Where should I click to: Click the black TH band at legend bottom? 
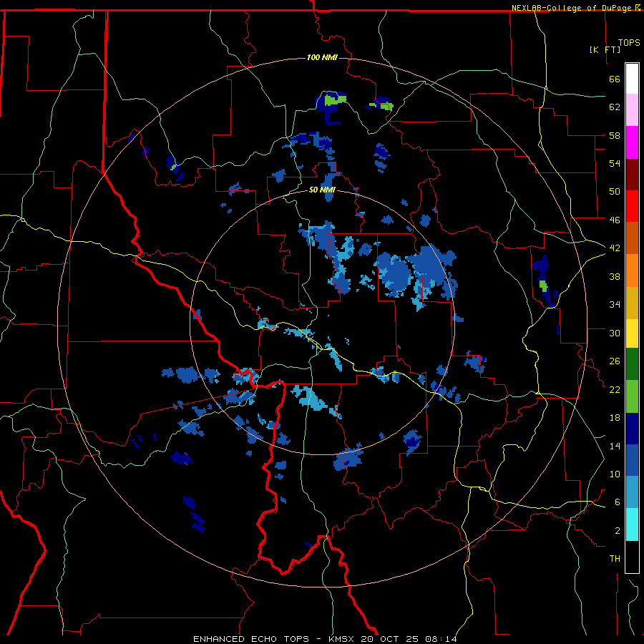632,557
